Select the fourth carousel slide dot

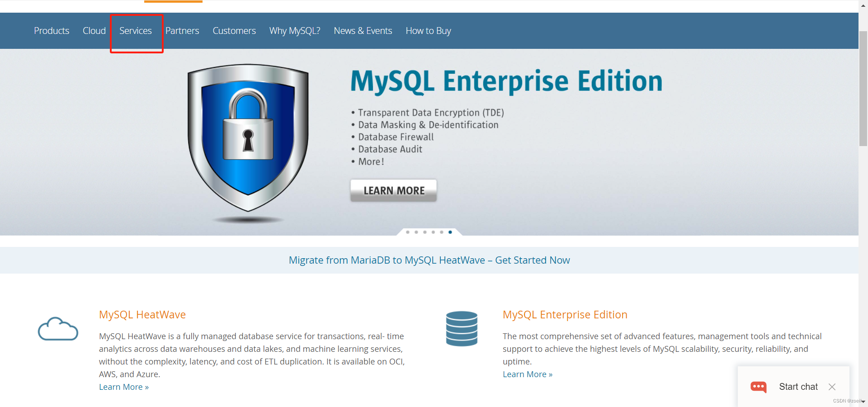tap(433, 232)
